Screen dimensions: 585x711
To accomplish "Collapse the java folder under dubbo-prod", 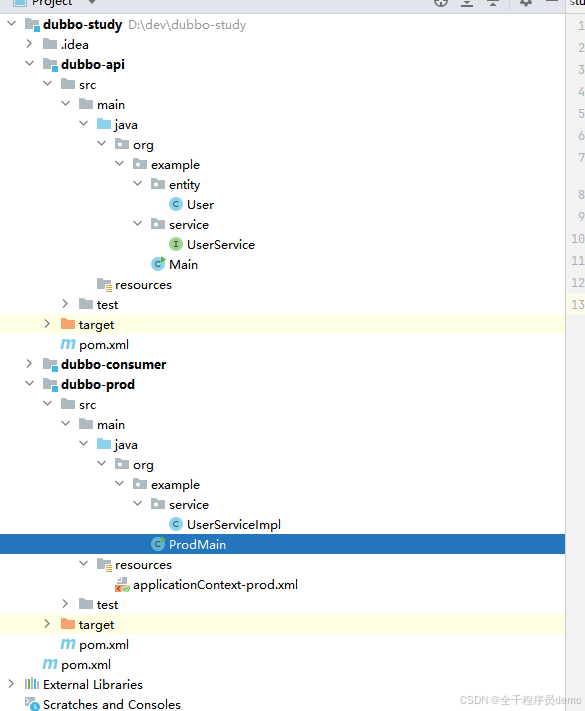I will pos(84,443).
